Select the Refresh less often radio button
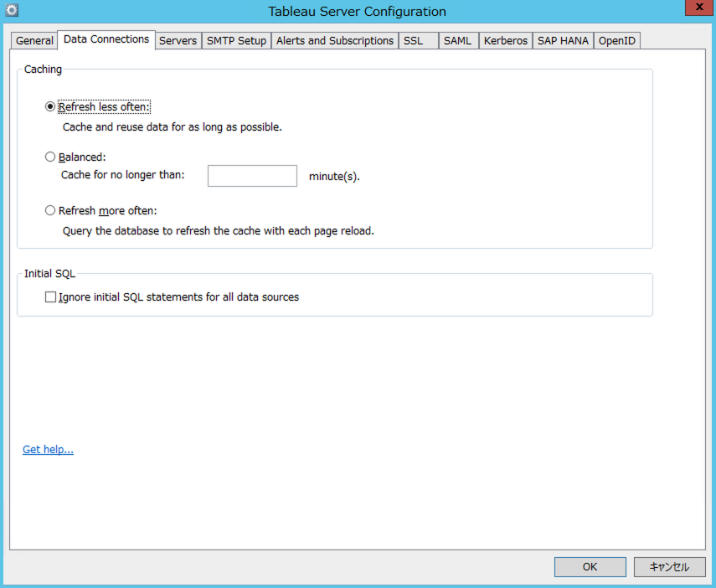 click(x=50, y=107)
